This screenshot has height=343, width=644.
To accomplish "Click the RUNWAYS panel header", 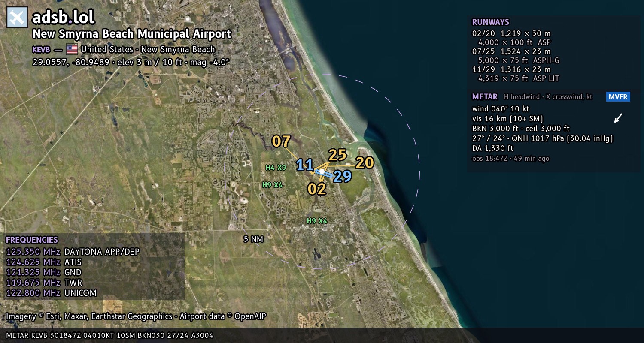I will 491,22.
